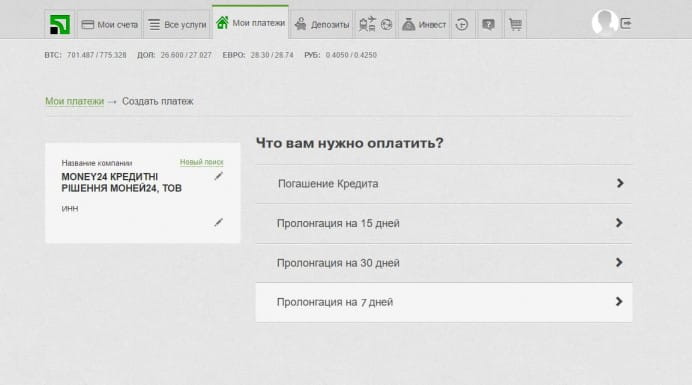Image resolution: width=692 pixels, height=385 pixels.
Task: Click the Создать платеж breadcrumb text
Action: pos(158,101)
